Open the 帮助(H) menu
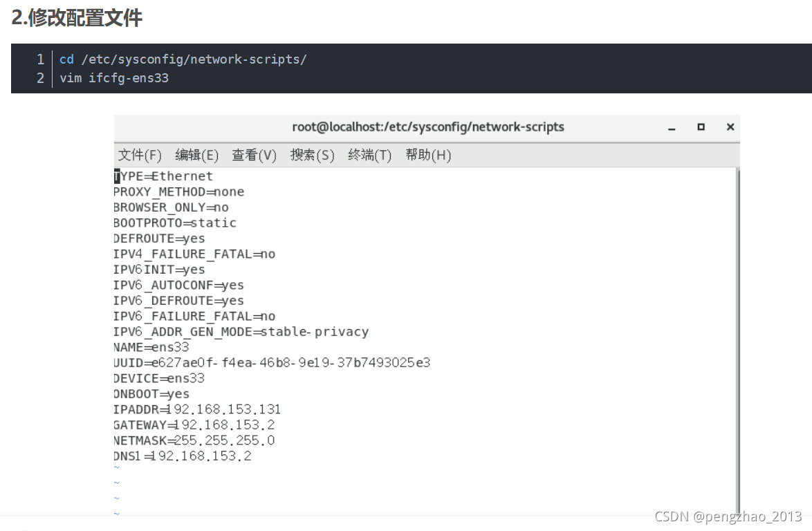 point(428,155)
